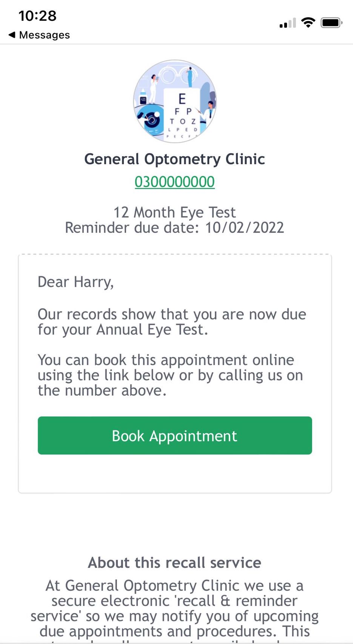Tap the General Optometry Clinic heading

pyautogui.click(x=175, y=159)
